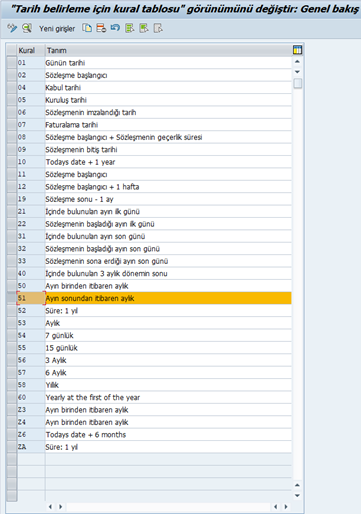Open the table settings icon
The width and height of the screenshot is (361, 514).
297,50
